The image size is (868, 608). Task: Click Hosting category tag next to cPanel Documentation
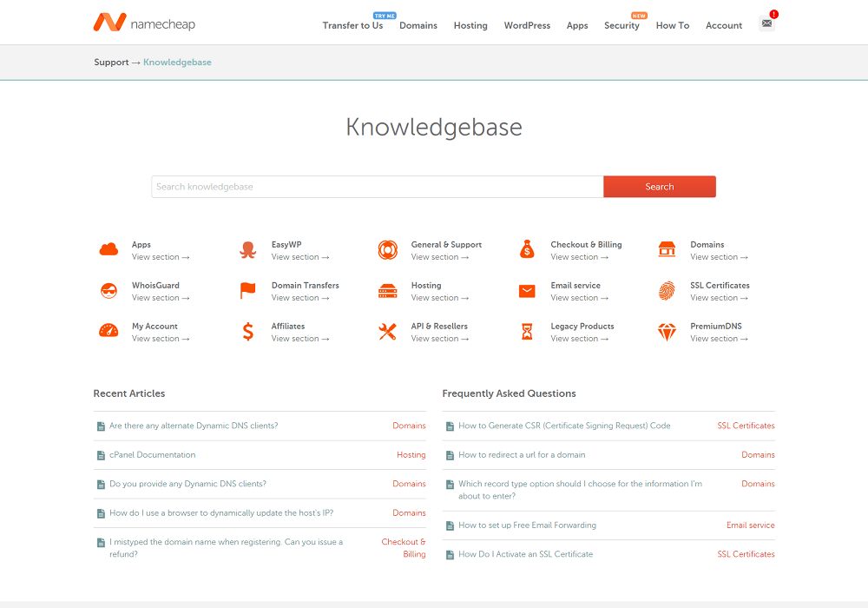411,454
